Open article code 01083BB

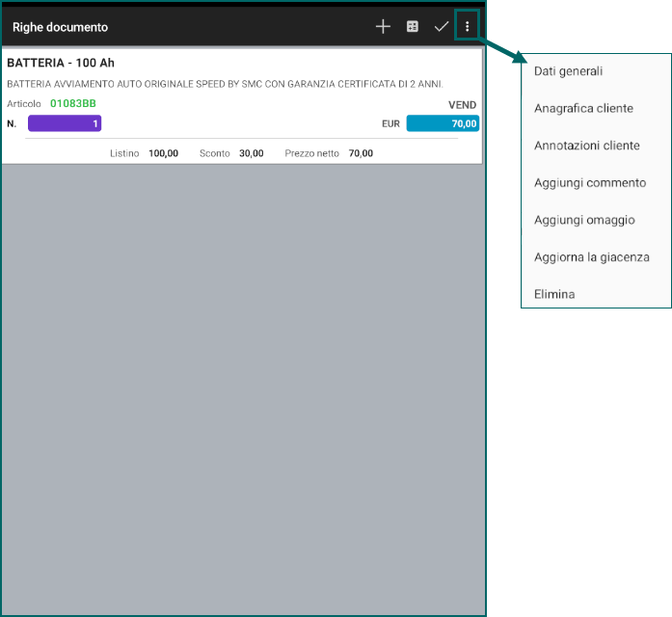(73, 104)
